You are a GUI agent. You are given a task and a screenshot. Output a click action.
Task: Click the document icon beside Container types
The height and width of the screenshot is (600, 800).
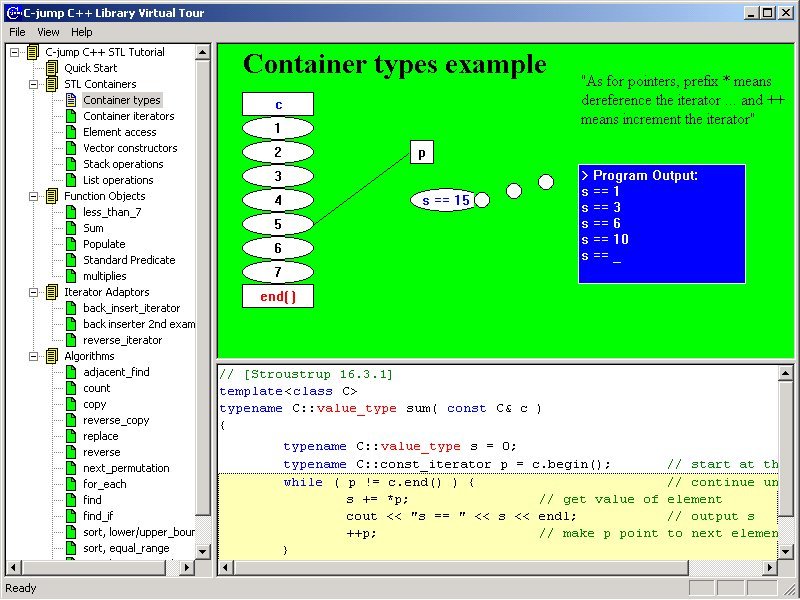tap(71, 100)
